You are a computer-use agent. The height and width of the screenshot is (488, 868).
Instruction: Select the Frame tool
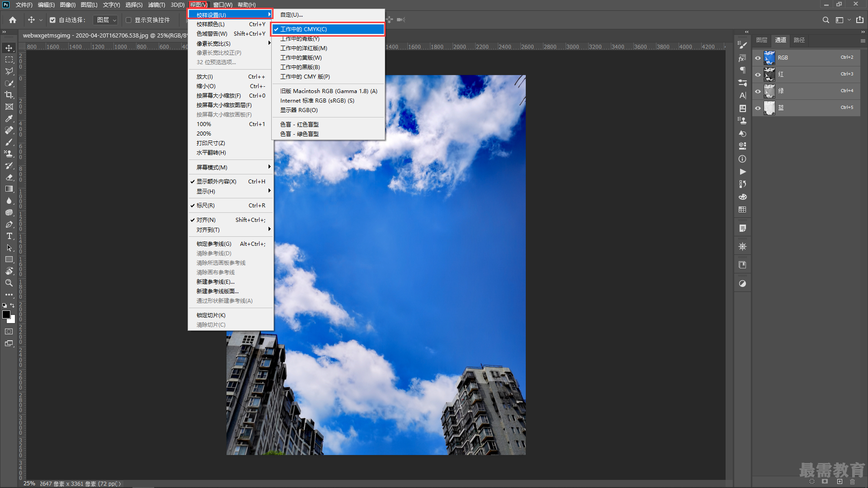click(x=9, y=107)
